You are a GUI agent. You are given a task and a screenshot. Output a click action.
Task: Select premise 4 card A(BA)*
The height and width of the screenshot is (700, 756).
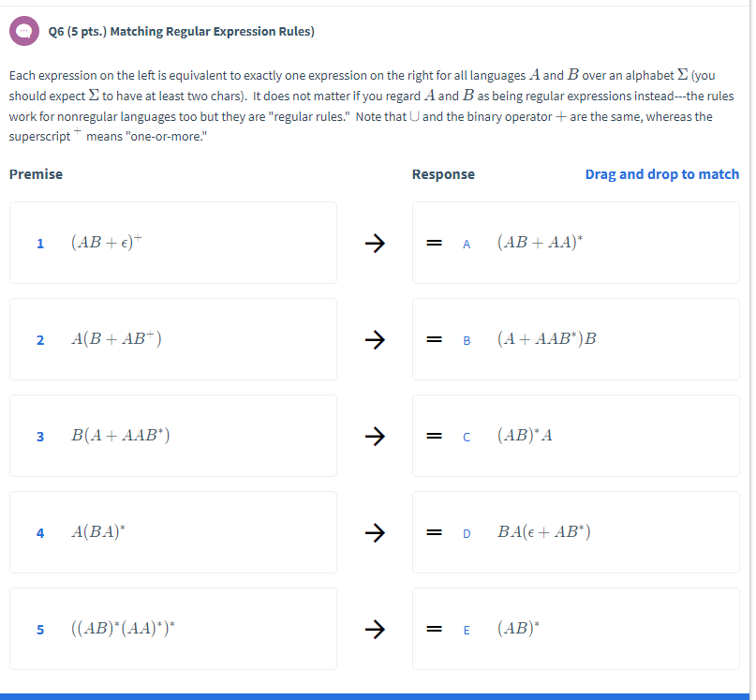click(173, 532)
